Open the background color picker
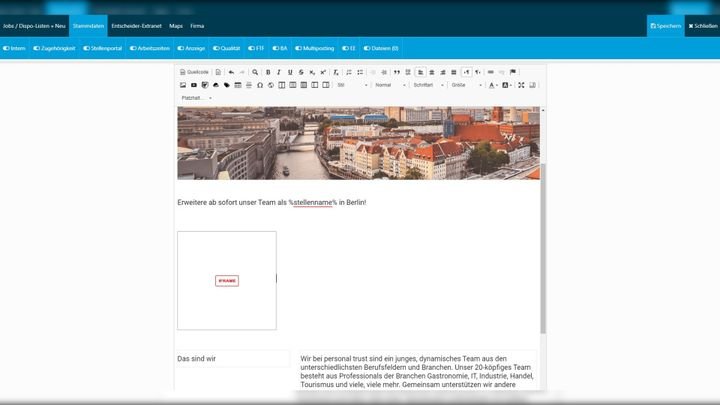Screen dimensions: 720x405 (x=507, y=85)
